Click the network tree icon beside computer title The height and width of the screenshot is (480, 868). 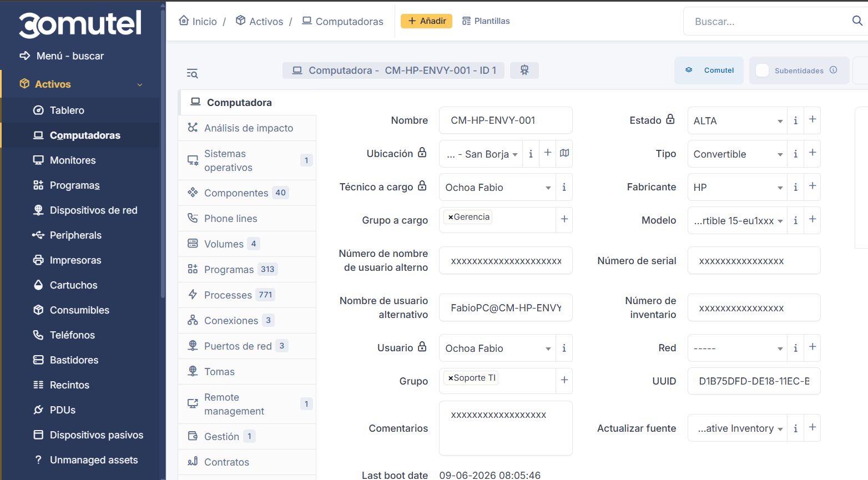pos(524,70)
